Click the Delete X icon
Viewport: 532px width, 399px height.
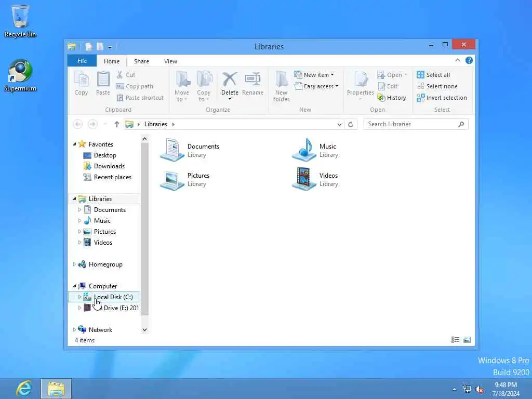point(230,79)
